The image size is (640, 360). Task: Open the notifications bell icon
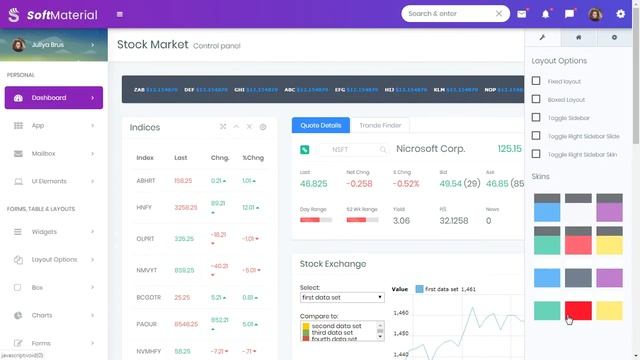(545, 14)
